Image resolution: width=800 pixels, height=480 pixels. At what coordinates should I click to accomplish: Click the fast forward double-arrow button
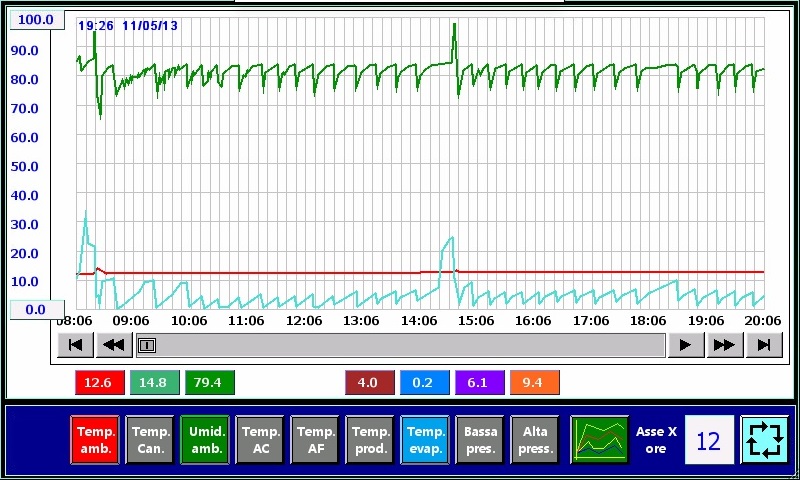point(724,345)
